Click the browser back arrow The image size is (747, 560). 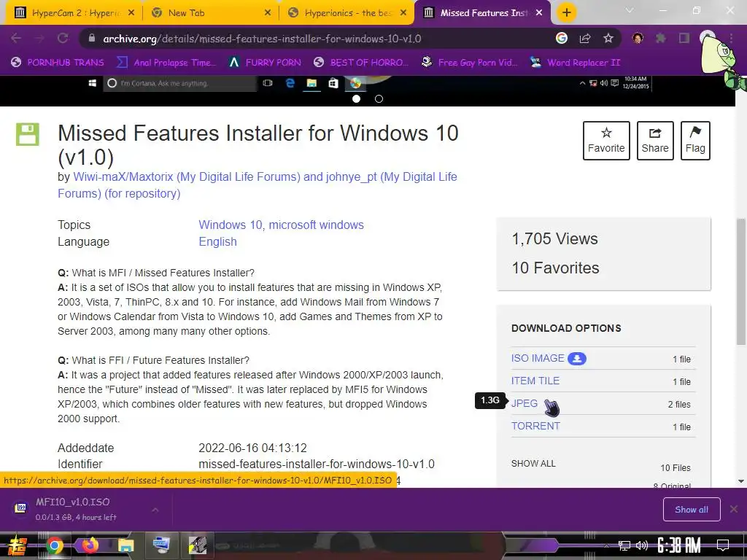[16, 38]
